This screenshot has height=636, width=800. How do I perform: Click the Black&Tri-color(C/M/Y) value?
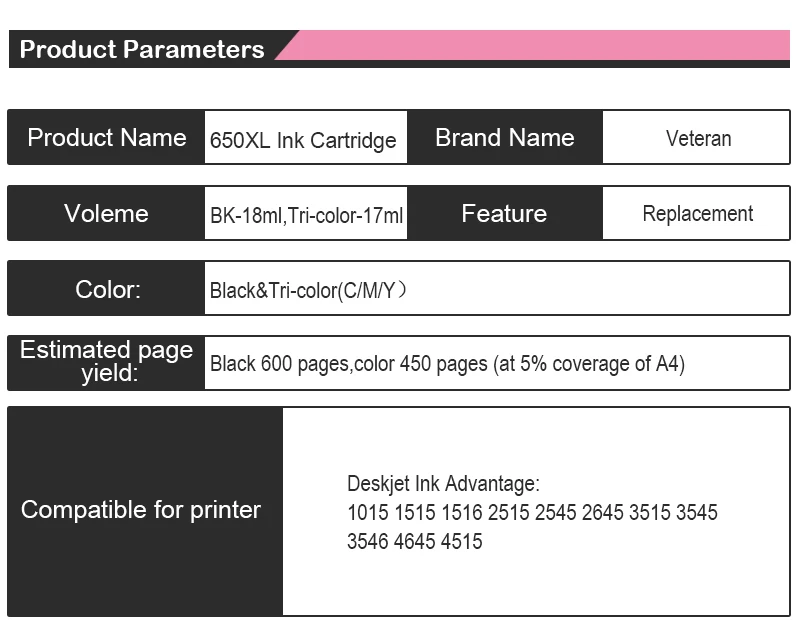pos(308,291)
